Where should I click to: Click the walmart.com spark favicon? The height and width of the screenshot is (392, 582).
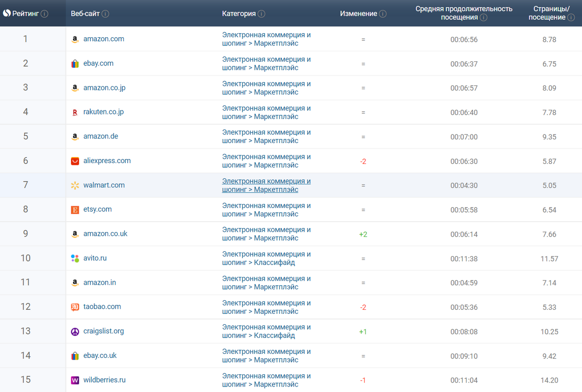(75, 185)
